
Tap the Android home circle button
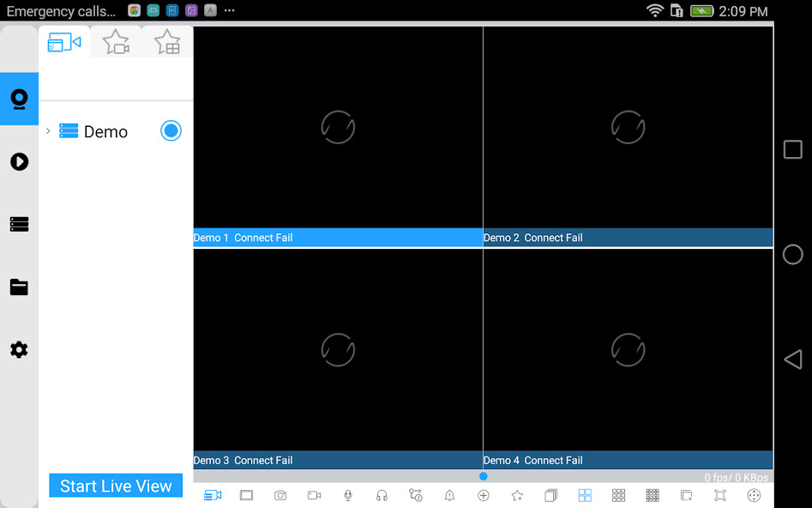click(x=793, y=255)
